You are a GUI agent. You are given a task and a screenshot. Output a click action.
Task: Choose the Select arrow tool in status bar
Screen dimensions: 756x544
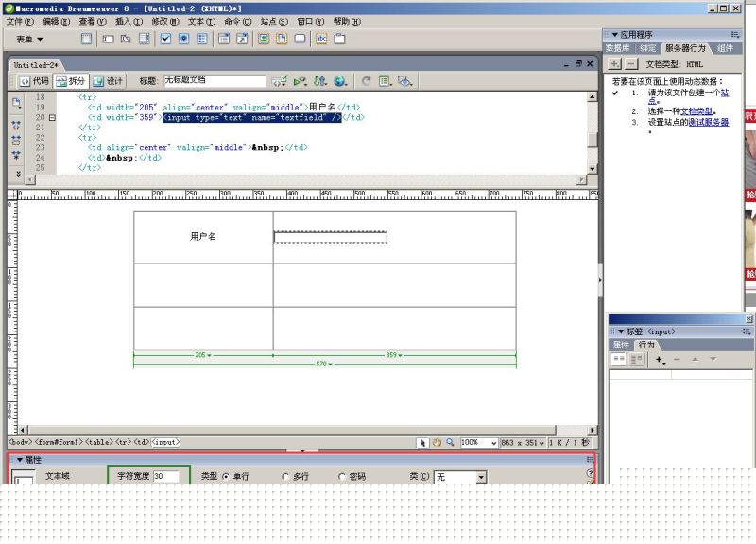(422, 442)
